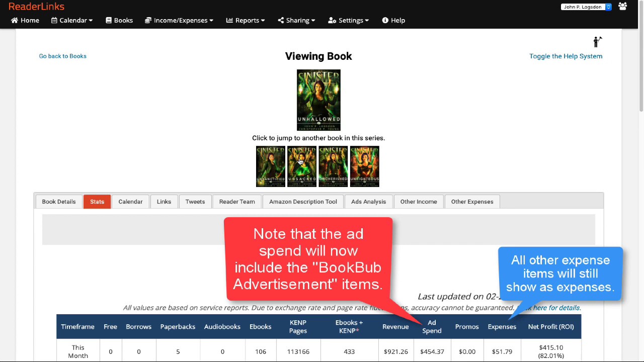Screen dimensions: 644x362
Task: Click the large Unhallowed book cover
Action: pos(318,100)
